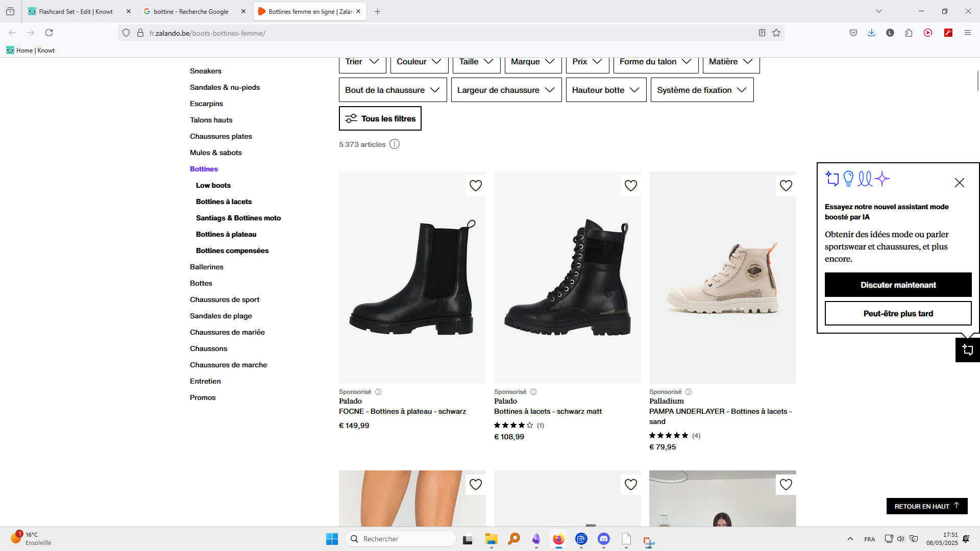Click the floating assistant crop icon below the popup

click(967, 349)
